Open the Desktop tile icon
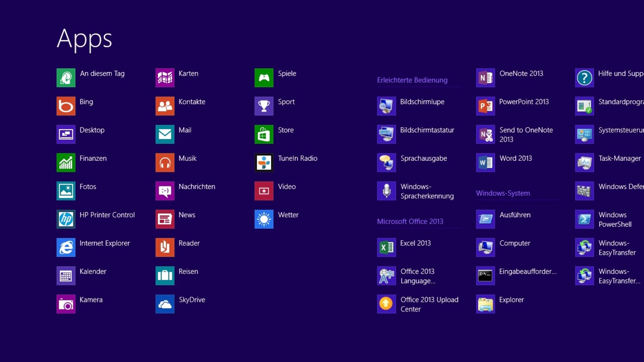Viewport: 644px width, 362px height. coord(66,134)
